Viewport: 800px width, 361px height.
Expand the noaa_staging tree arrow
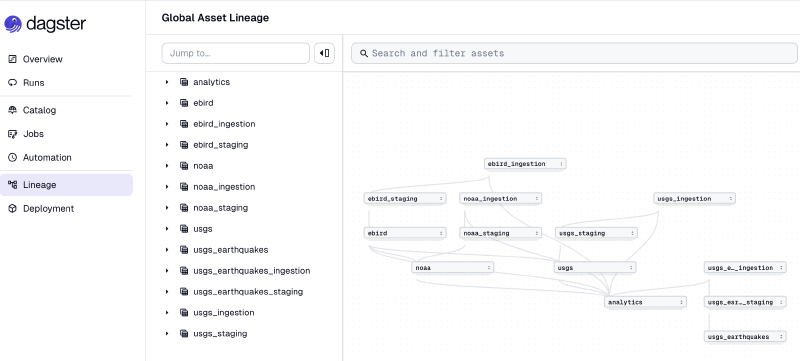[167, 208]
